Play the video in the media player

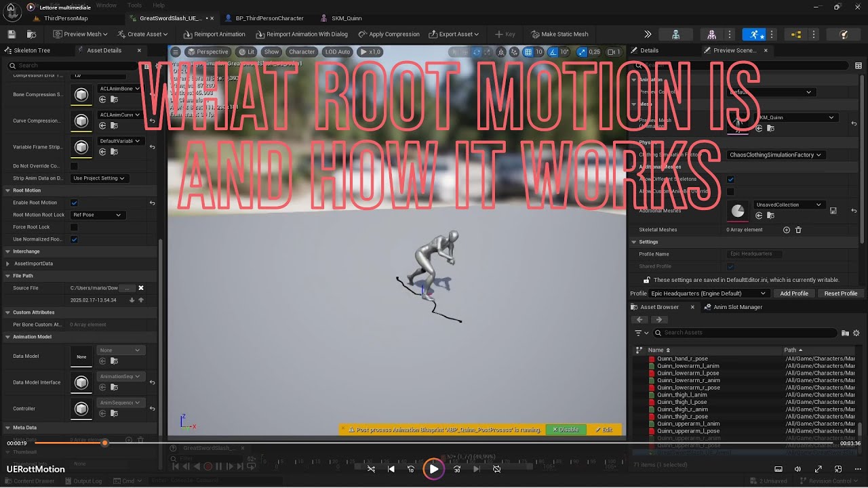click(434, 469)
